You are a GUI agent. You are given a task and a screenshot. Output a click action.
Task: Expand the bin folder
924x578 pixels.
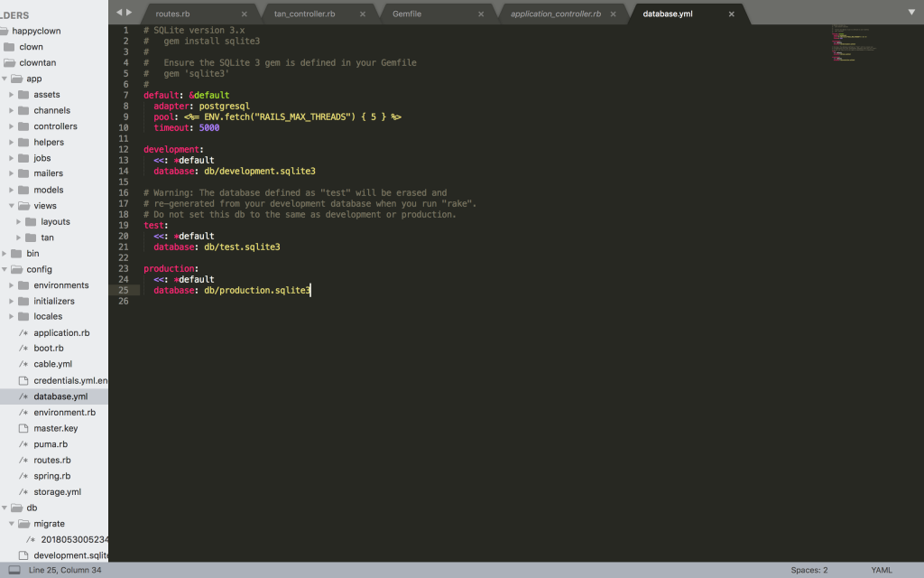[5, 254]
